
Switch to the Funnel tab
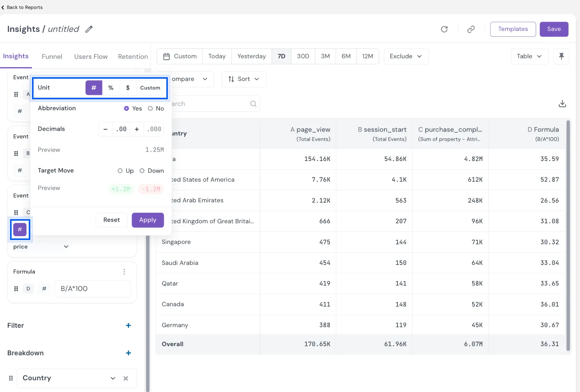click(52, 56)
